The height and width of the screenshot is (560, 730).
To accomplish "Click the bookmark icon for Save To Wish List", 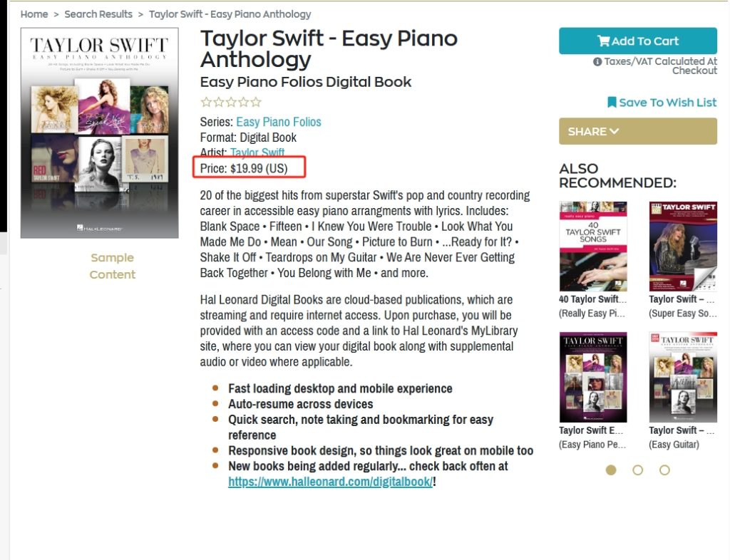I will coord(612,103).
